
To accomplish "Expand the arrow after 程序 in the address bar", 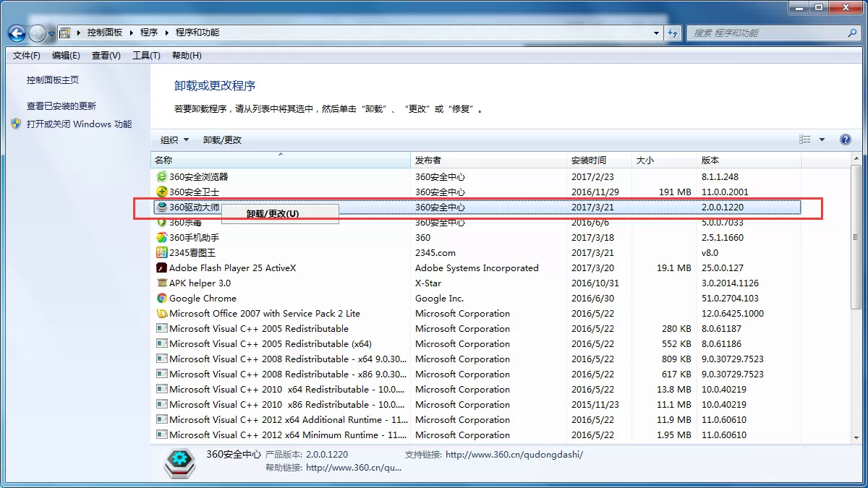I will tap(167, 33).
